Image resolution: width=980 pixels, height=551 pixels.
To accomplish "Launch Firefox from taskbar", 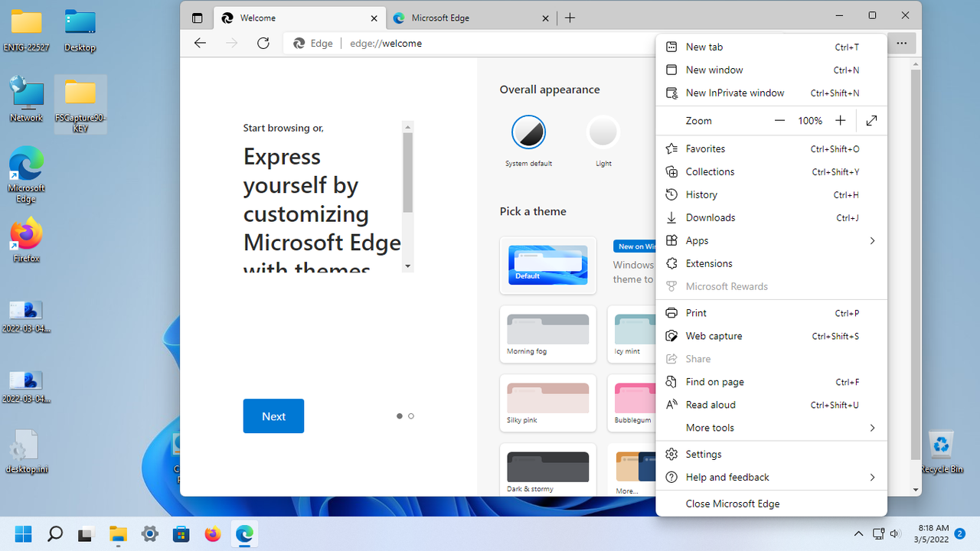I will (213, 533).
